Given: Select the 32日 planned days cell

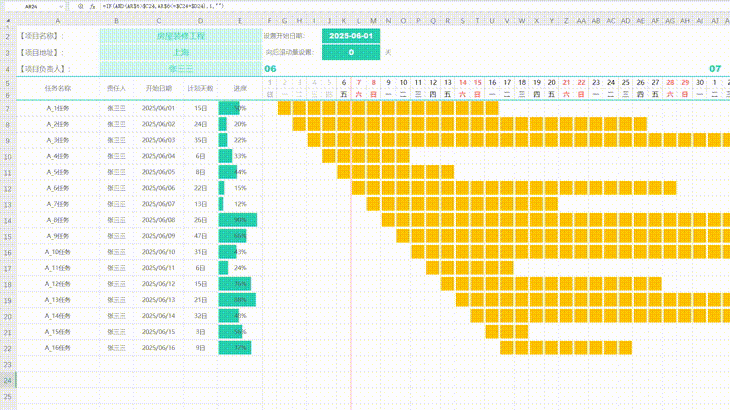Looking at the screenshot, I should click(x=201, y=316).
